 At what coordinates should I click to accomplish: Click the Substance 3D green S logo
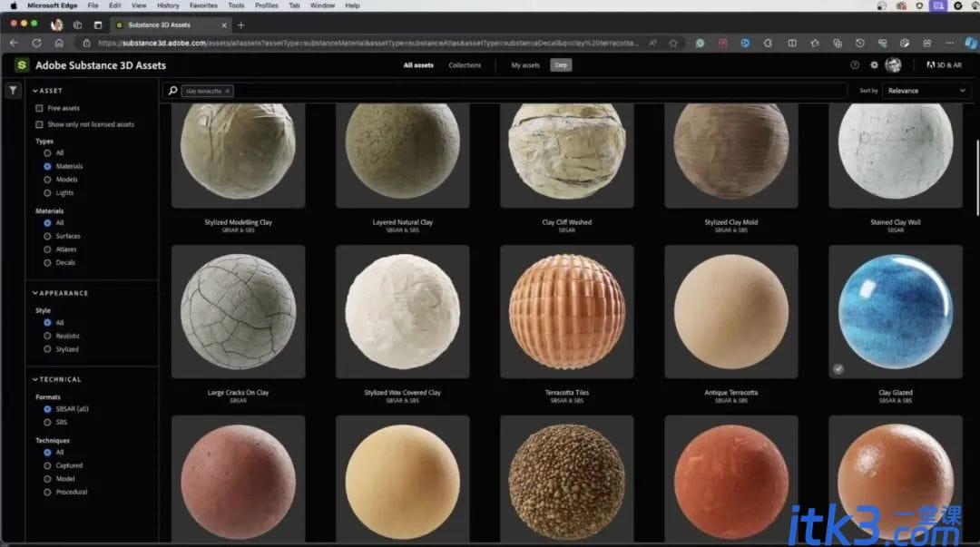pos(22,65)
